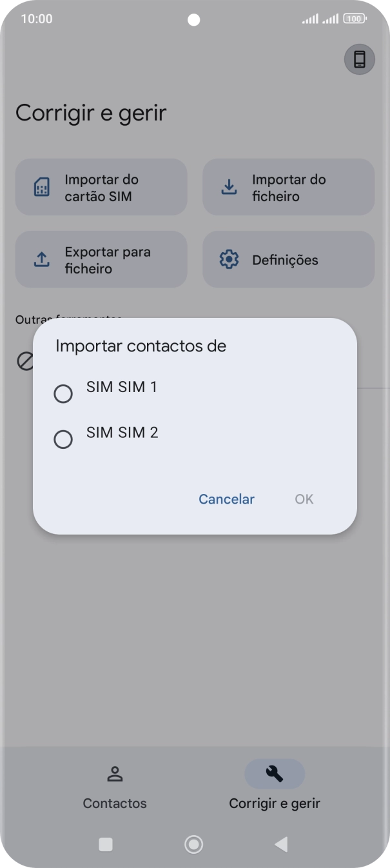This screenshot has height=868, width=390.
Task: Tap the battery indicator in the status bar
Action: 354,19
